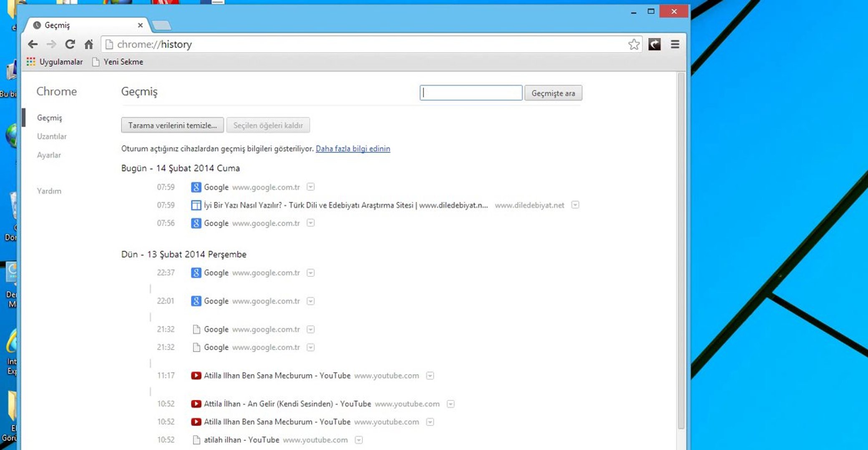
Task: Select Ayarlar in the left sidebar
Action: [x=49, y=155]
